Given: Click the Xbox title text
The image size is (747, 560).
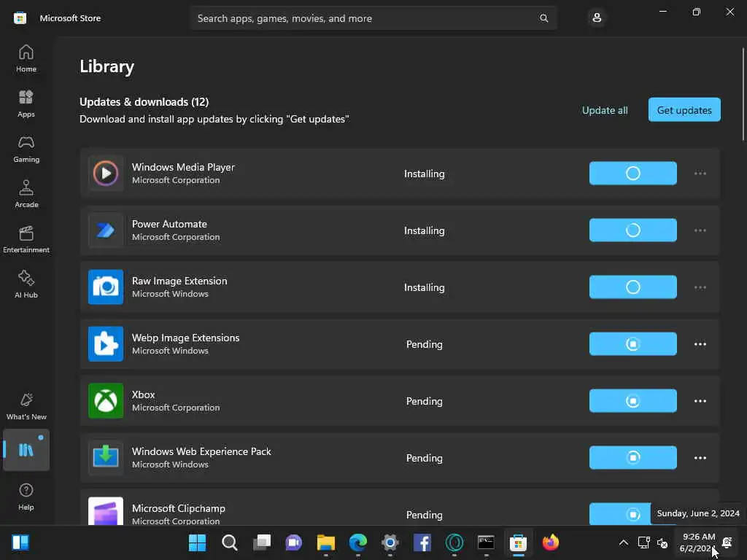Looking at the screenshot, I should (x=143, y=394).
